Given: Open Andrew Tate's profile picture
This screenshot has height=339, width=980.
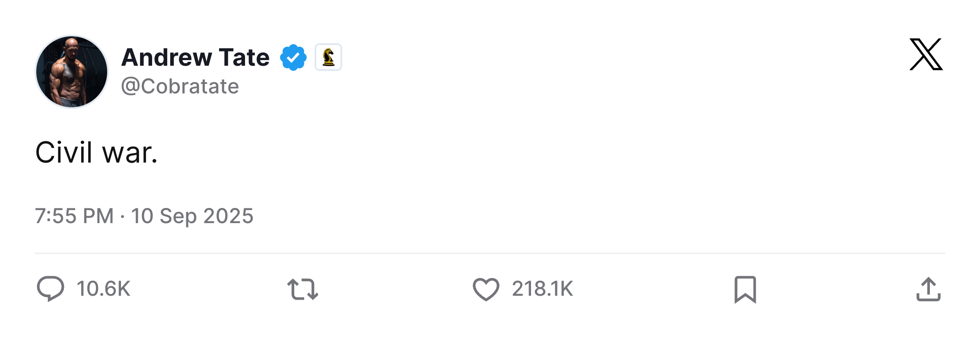Looking at the screenshot, I should point(72,72).
